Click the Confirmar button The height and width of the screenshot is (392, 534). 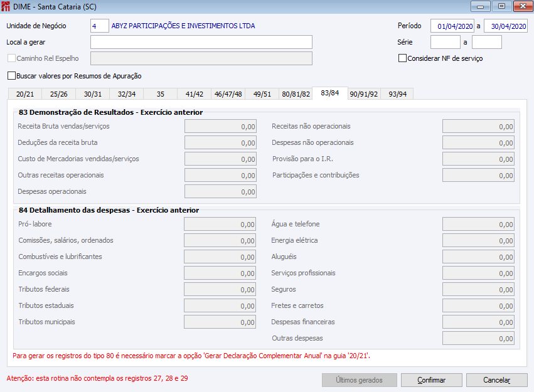[x=432, y=380]
